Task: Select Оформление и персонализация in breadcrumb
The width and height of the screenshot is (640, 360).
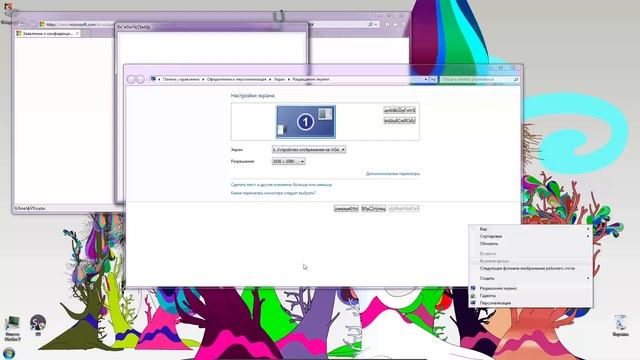Action: point(236,79)
